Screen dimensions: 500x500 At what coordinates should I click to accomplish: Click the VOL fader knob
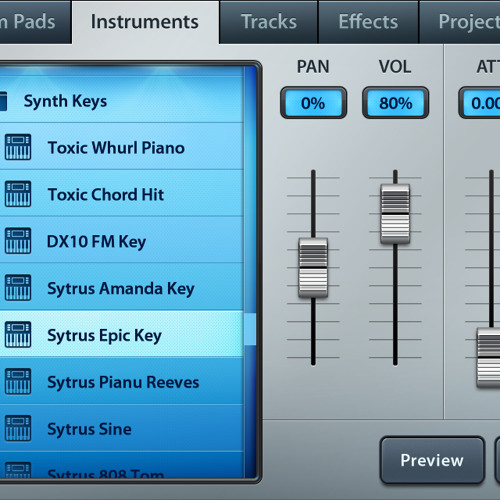pos(395,214)
